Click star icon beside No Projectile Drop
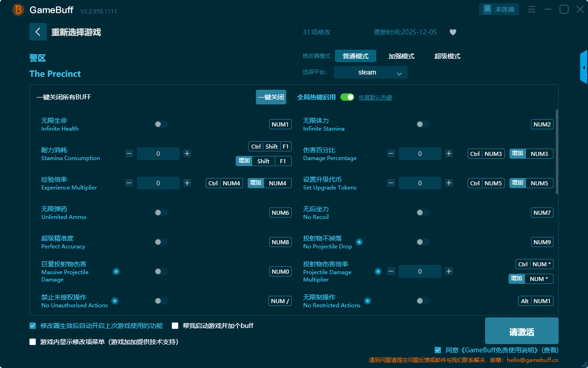The image size is (588, 368). [359, 242]
